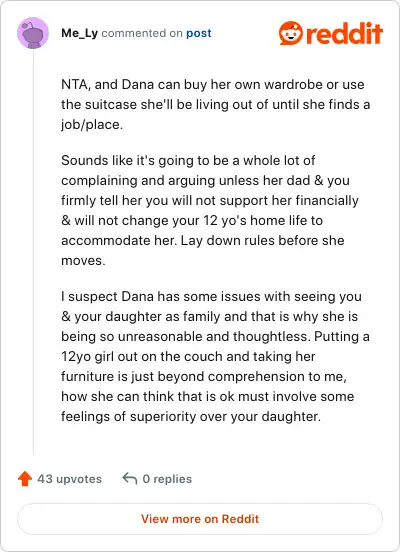Upvote with the orange arrow icon
Viewport: 400px width, 552px height.
click(25, 479)
